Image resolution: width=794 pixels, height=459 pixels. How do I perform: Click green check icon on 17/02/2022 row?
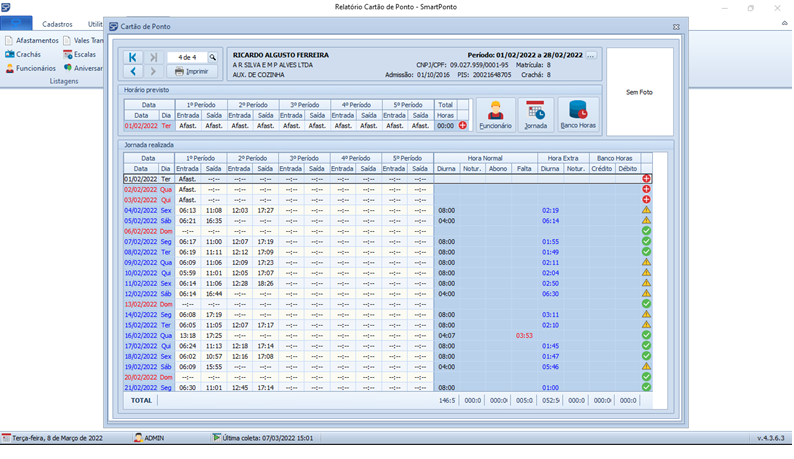point(646,346)
